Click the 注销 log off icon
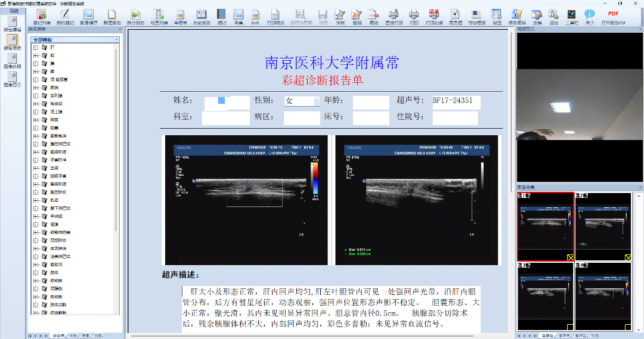Image resolution: width=644 pixels, height=339 pixels. (x=537, y=17)
